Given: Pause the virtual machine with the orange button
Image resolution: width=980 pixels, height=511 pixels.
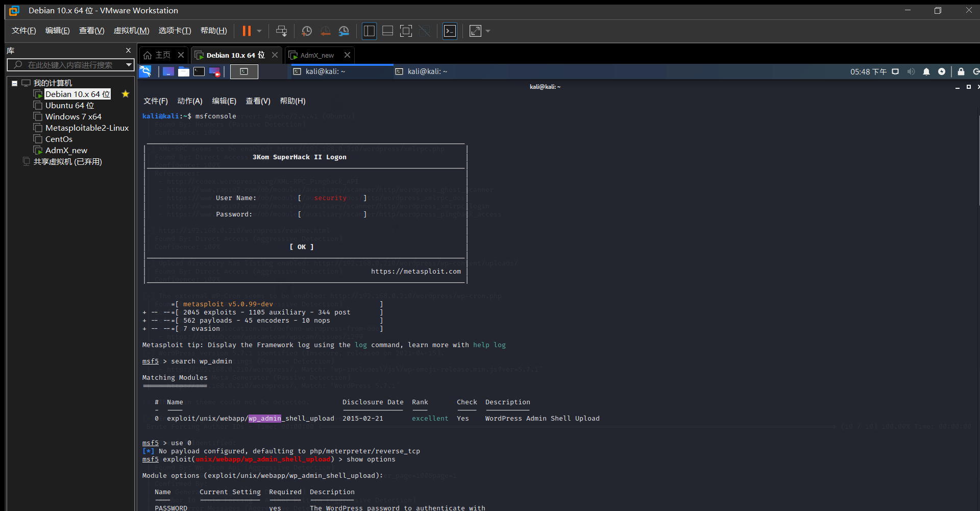Looking at the screenshot, I should point(247,31).
